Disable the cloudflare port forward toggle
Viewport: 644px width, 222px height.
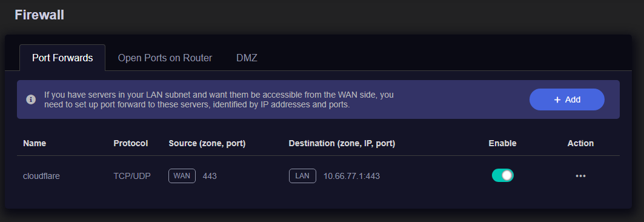(x=503, y=175)
